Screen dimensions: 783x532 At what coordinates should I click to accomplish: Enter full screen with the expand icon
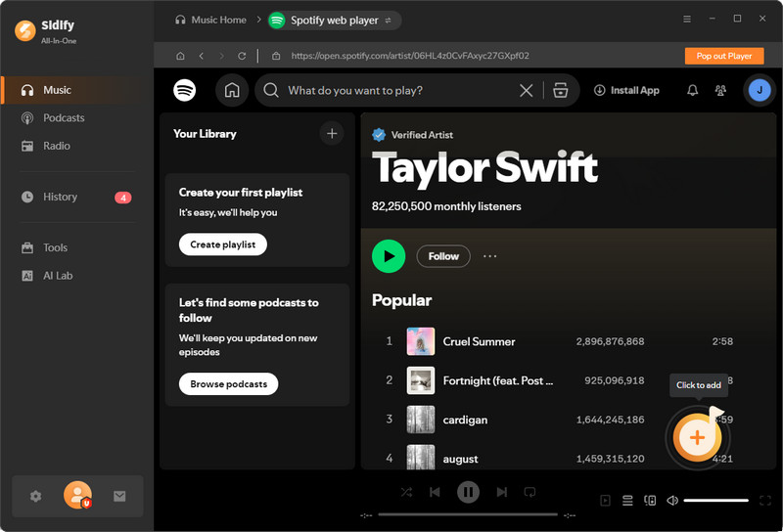coord(765,500)
